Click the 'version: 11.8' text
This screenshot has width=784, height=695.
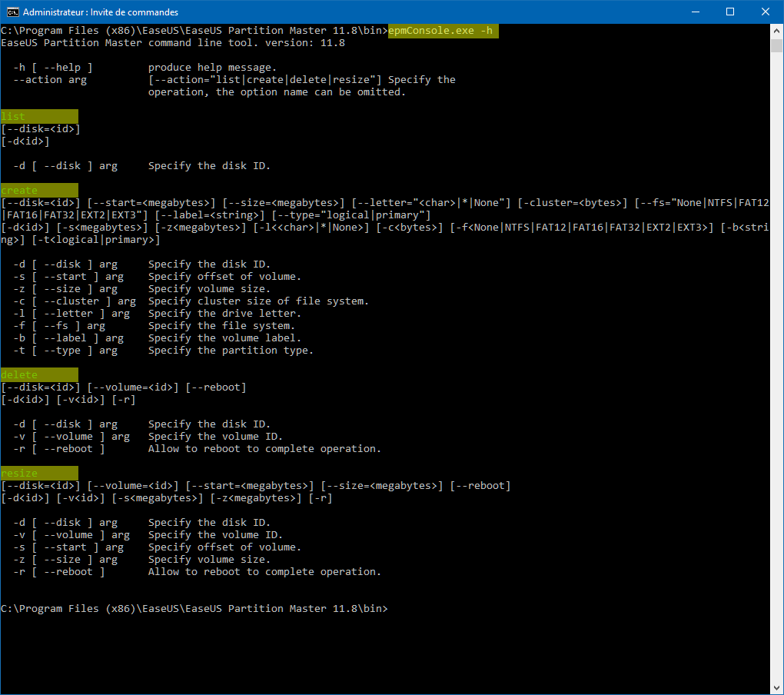pyautogui.click(x=305, y=43)
